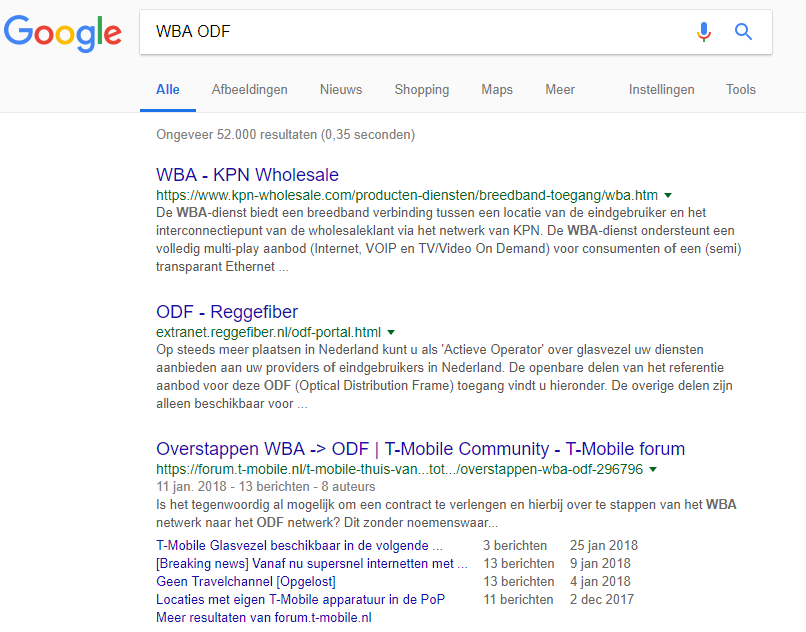This screenshot has width=806, height=632.
Task: Click Meer resultaten van forum.t-mobile.nl
Action: coord(264,617)
